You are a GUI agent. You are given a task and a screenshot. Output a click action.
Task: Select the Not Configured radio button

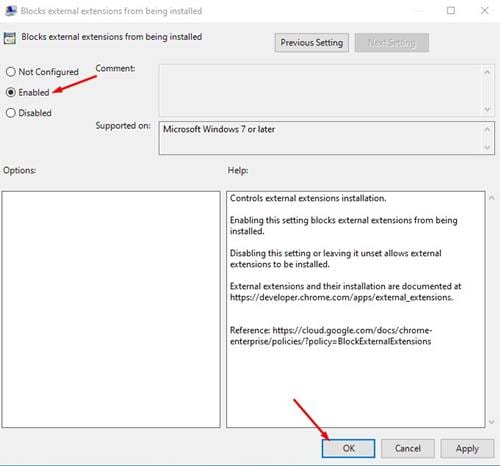11,72
